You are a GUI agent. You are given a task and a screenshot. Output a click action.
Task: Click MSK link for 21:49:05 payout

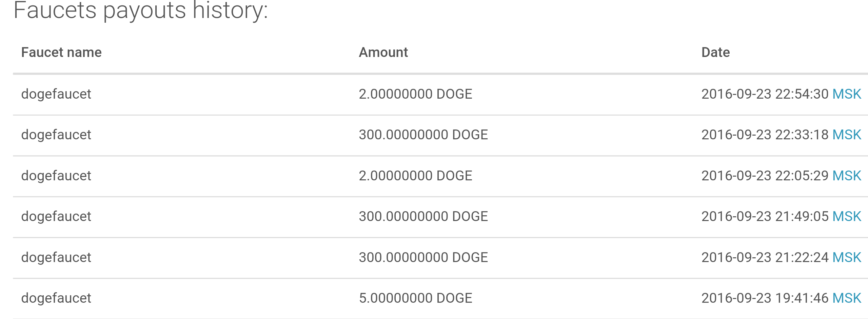[x=847, y=216]
